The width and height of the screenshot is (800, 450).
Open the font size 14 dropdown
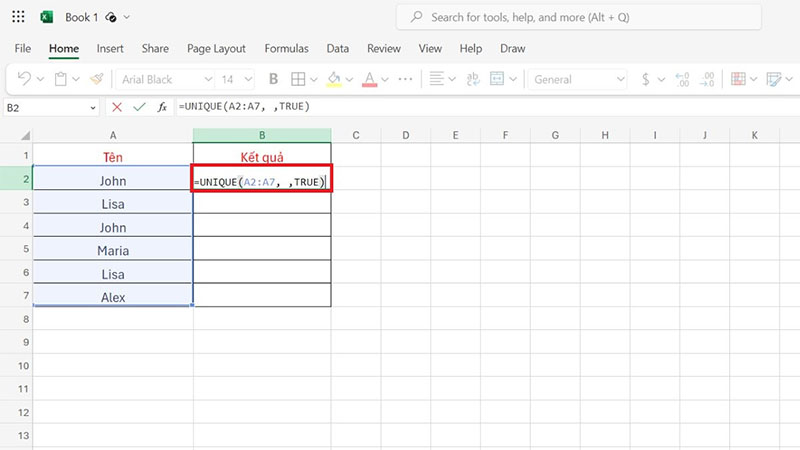pyautogui.click(x=247, y=79)
